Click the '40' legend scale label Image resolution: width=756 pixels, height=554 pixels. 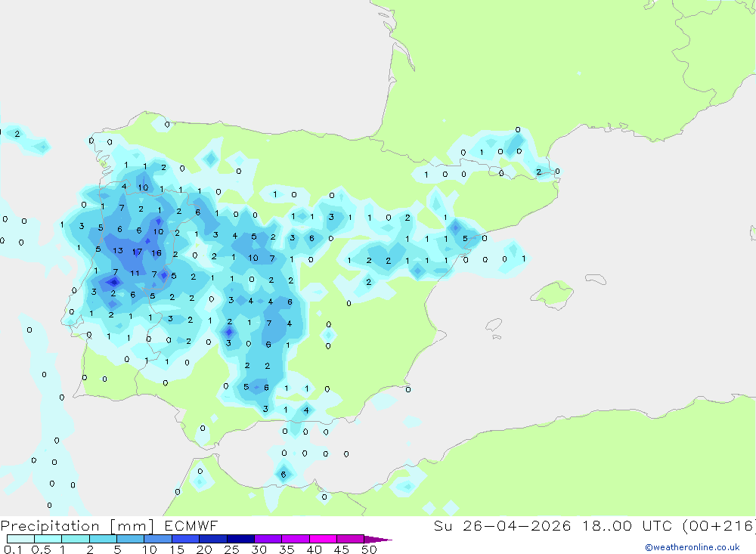[314, 549]
